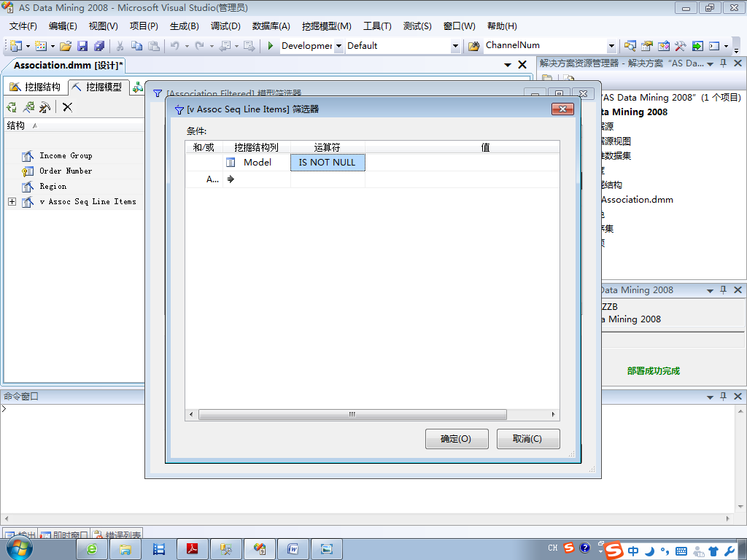Screen dimensions: 747x560
Task: Open the Properties Window toolbar icon
Action: click(646, 46)
